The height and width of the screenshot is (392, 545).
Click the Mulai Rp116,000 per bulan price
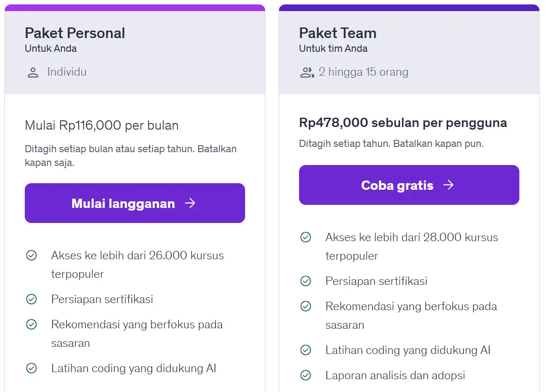(x=102, y=126)
